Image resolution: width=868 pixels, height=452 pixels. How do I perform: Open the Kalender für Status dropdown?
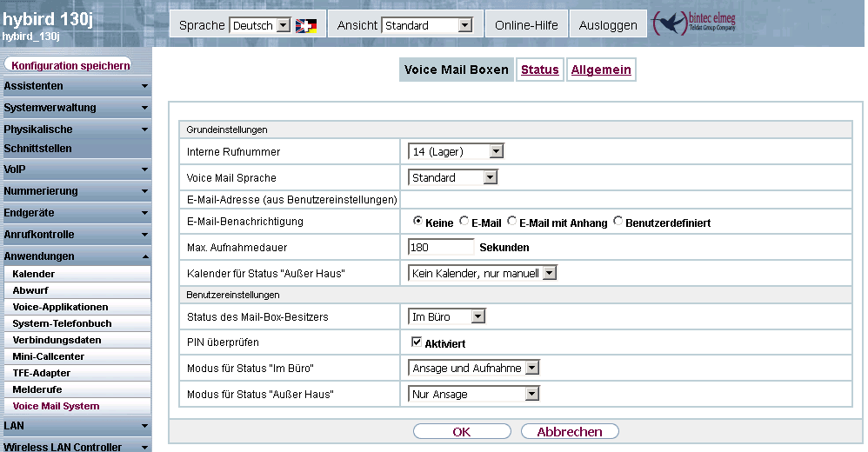[x=482, y=273]
